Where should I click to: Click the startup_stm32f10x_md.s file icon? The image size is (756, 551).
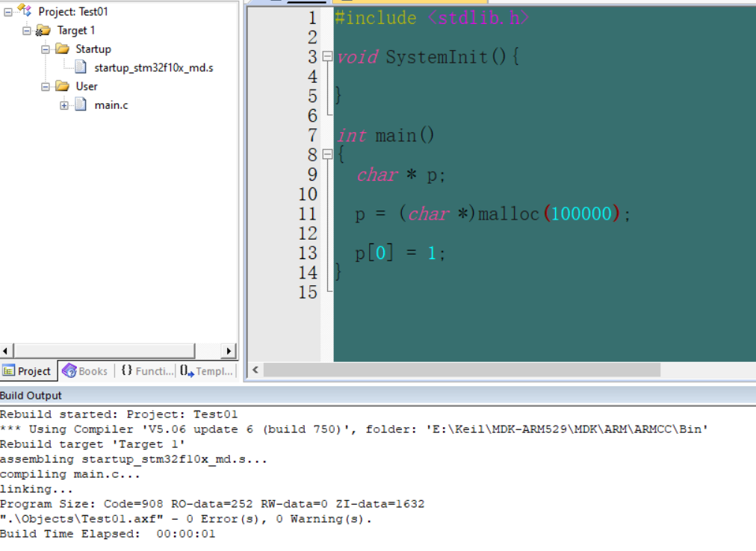coord(79,67)
